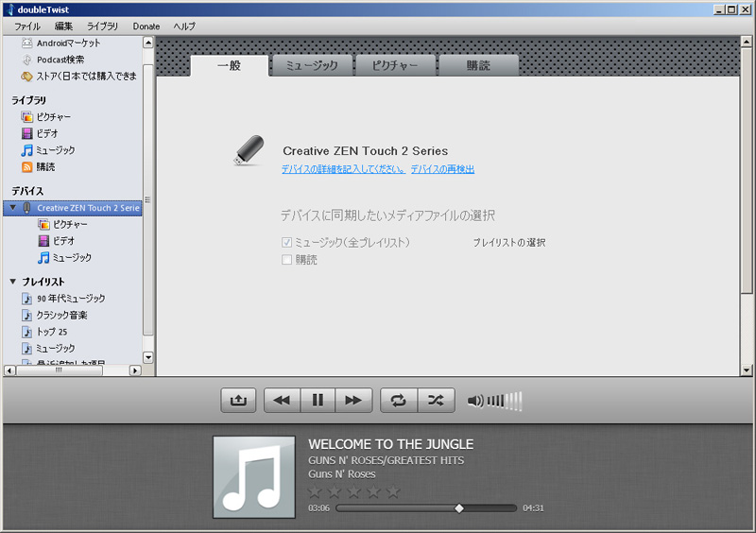Image resolution: width=756 pixels, height=533 pixels.
Task: Switch to the ピクチャー tab
Action: tap(395, 65)
